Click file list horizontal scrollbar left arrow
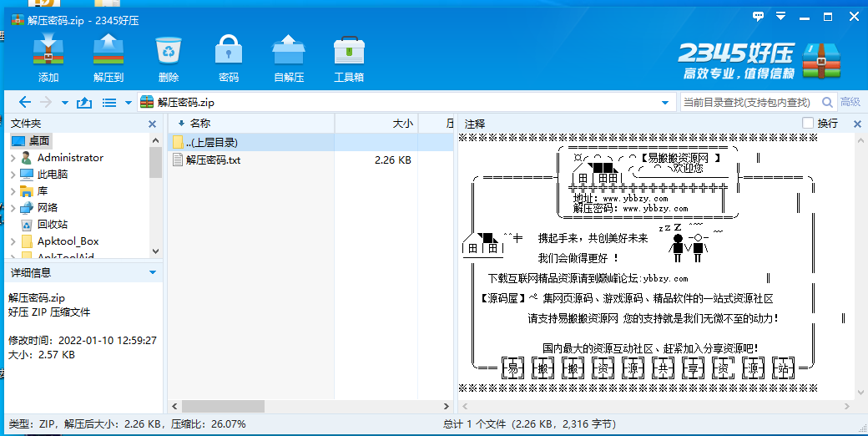868x436 pixels. [x=175, y=407]
